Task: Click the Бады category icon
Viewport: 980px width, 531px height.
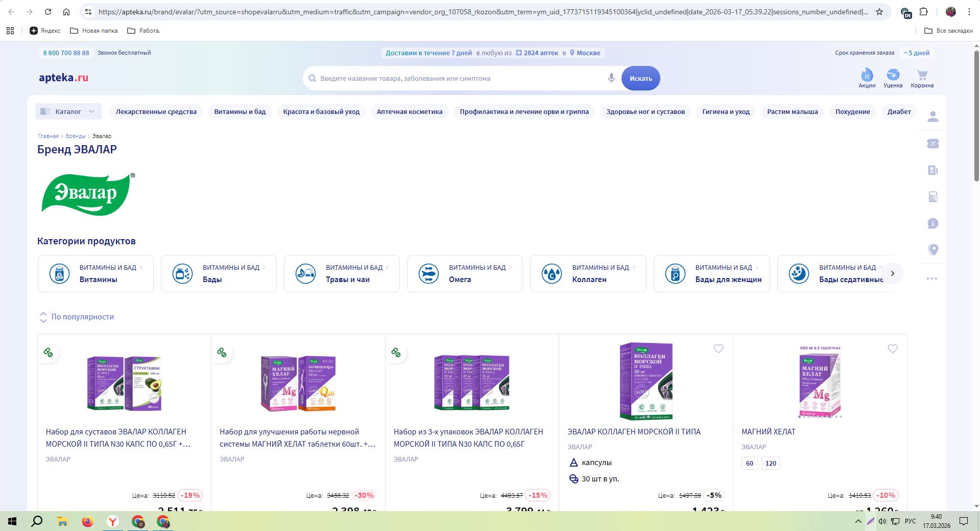Action: point(182,273)
